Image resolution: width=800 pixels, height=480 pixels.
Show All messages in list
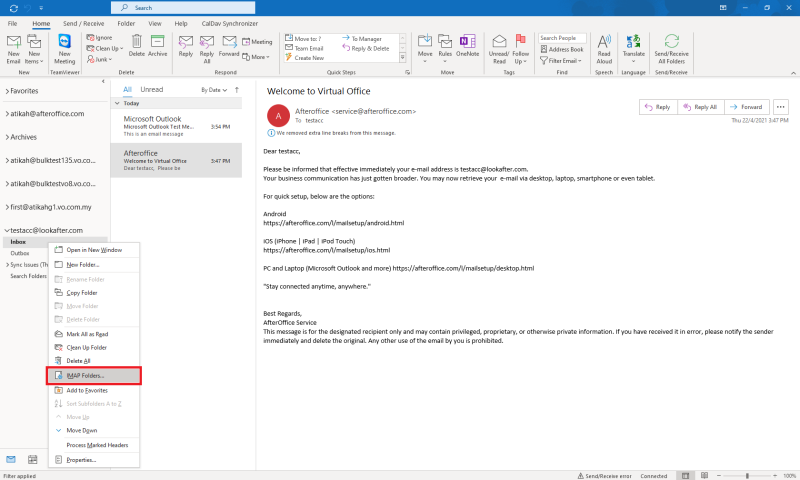pos(127,89)
